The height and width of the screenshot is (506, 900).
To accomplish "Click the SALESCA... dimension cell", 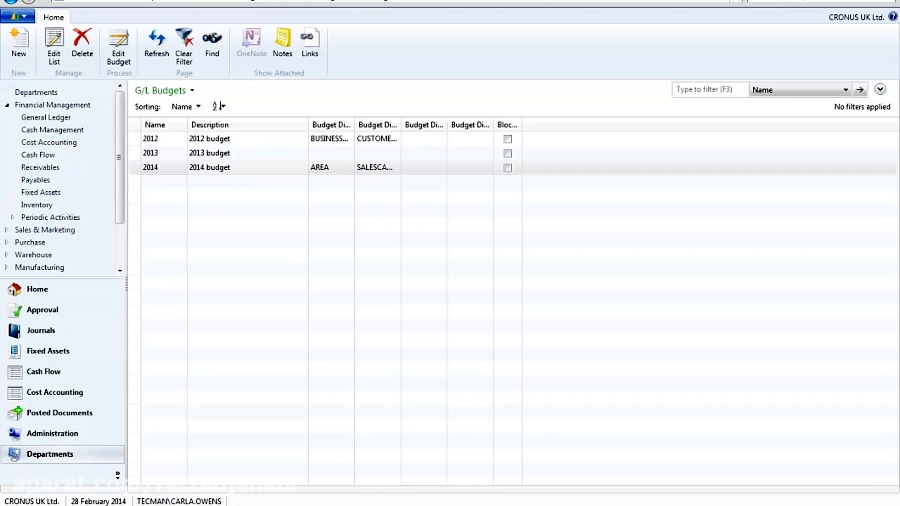I will pyautogui.click(x=378, y=168).
